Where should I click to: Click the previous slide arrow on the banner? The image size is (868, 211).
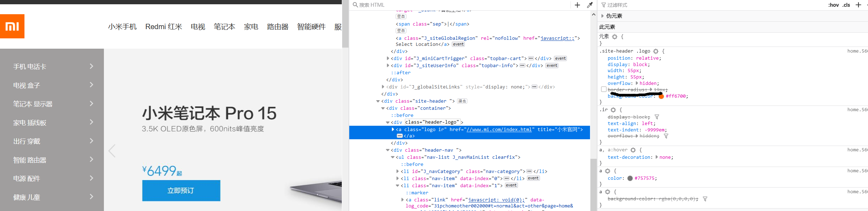click(x=112, y=151)
